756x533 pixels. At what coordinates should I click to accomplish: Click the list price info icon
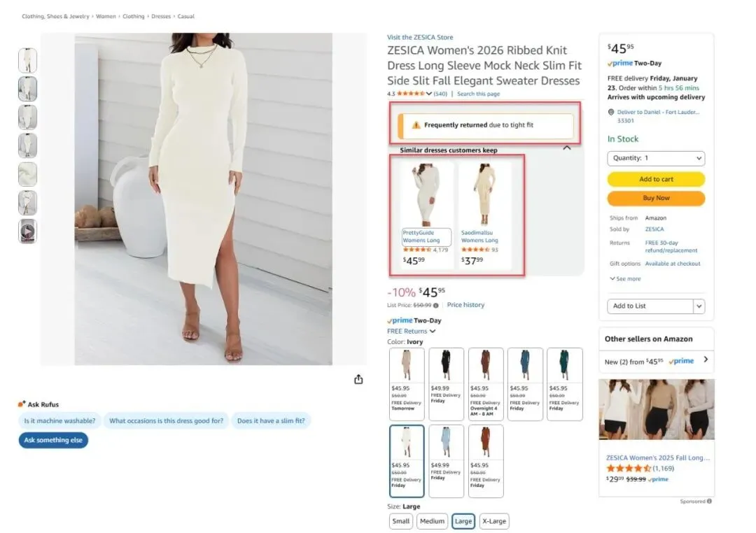(436, 306)
